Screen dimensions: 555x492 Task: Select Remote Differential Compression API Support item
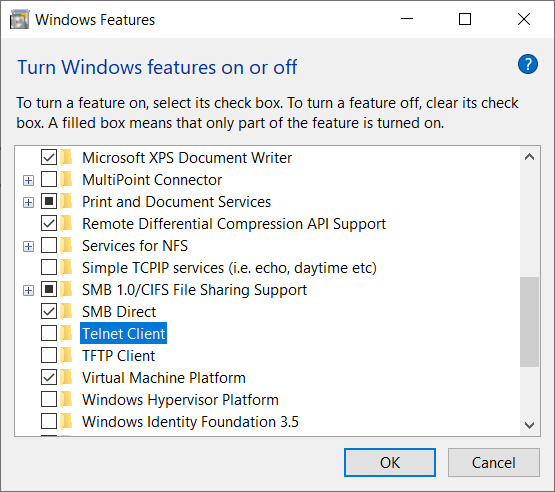[x=234, y=224]
